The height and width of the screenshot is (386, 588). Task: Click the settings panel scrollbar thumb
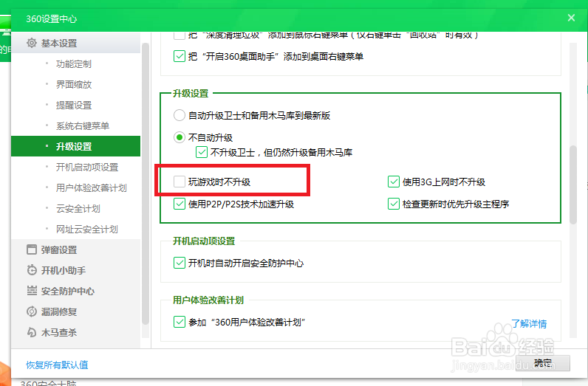[572, 185]
